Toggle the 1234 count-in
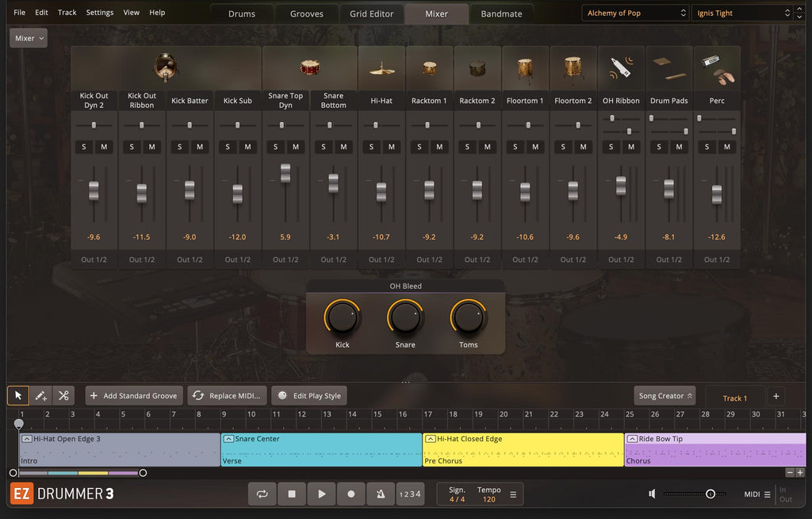 410,494
